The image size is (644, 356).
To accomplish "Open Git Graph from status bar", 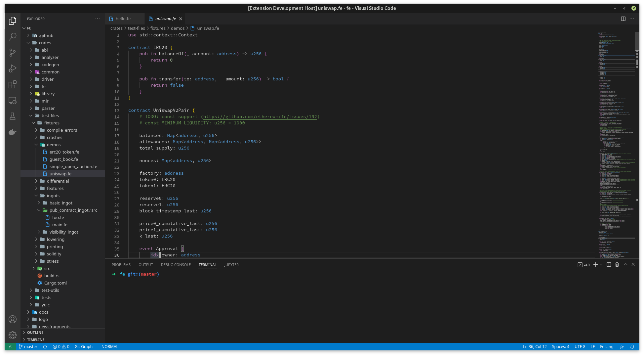I will pos(84,347).
